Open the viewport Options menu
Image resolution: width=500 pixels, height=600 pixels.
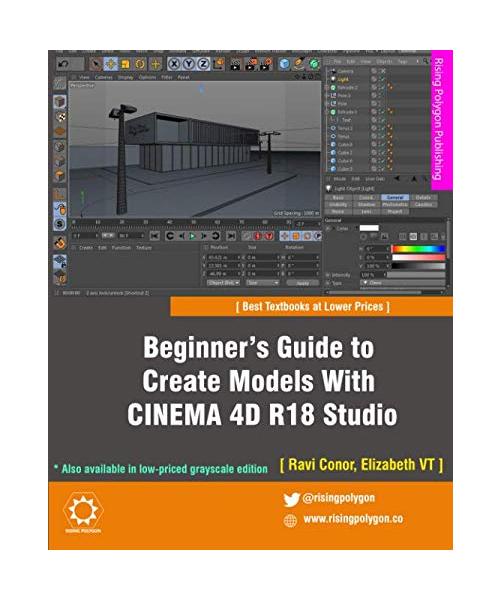147,77
